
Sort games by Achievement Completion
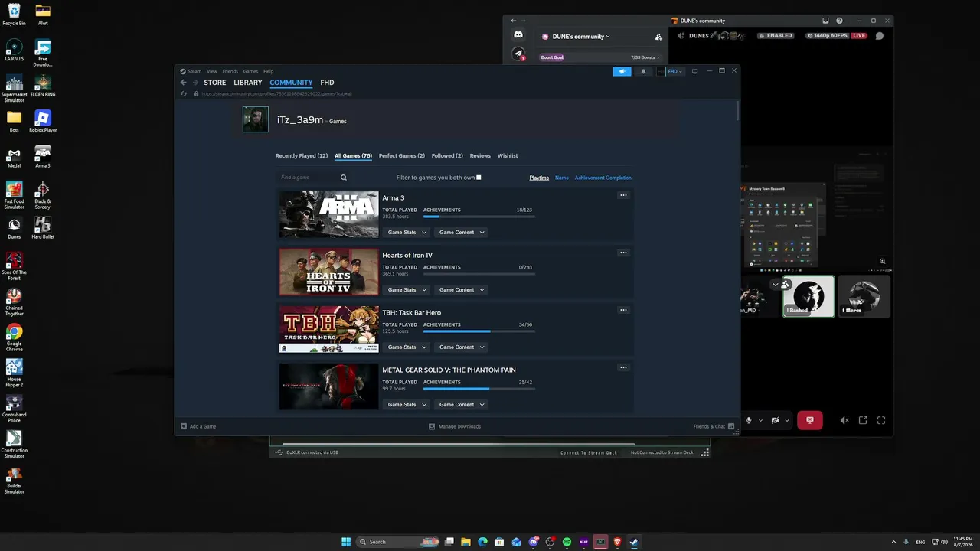pyautogui.click(x=603, y=178)
